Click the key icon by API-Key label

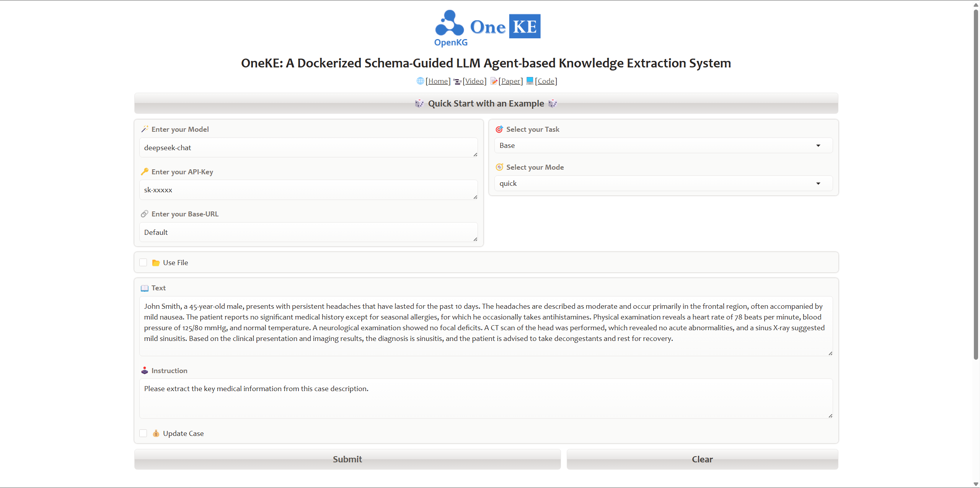click(145, 172)
